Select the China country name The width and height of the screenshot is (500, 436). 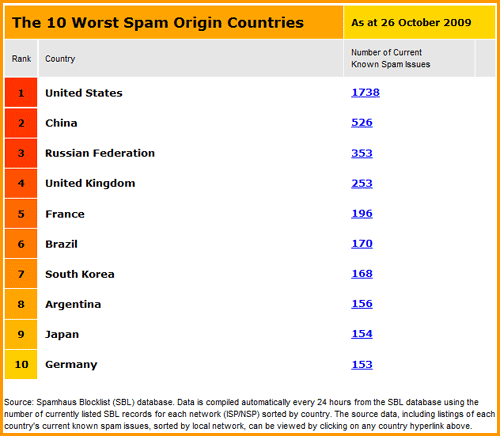click(x=61, y=123)
